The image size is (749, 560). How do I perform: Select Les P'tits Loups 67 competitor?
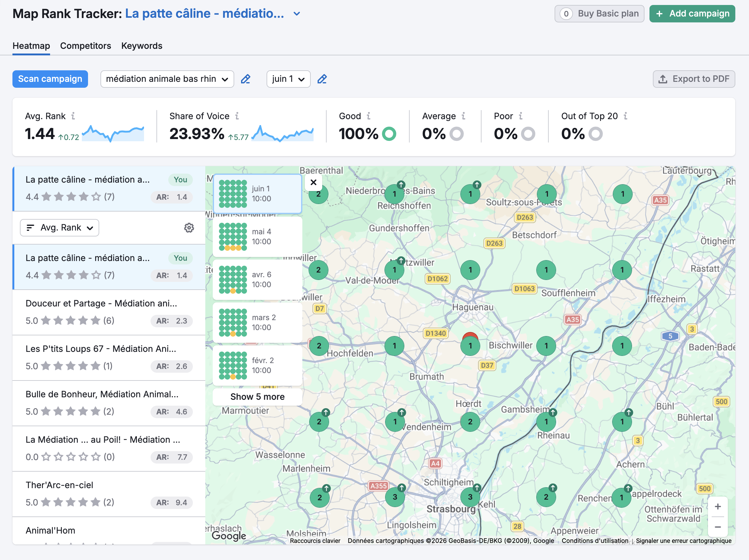109,357
